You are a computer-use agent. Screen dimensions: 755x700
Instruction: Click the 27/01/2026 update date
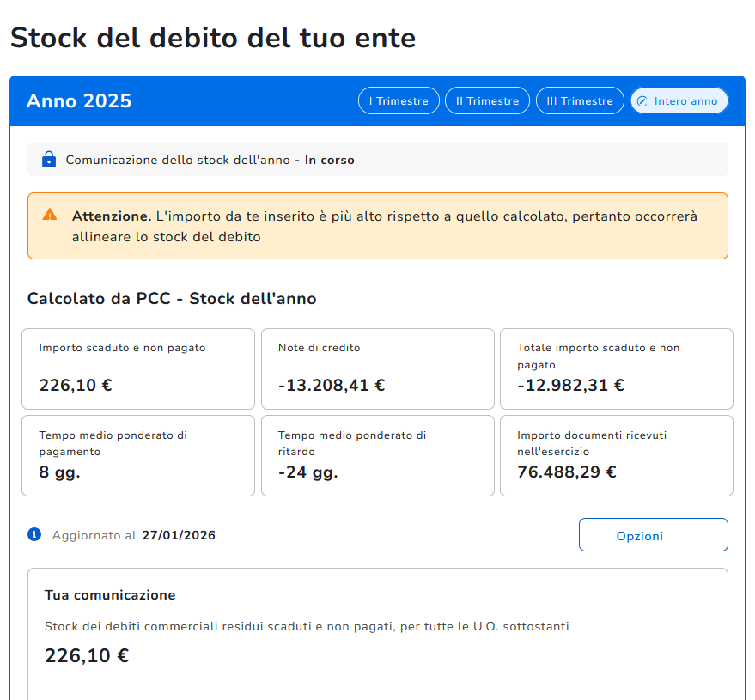tap(179, 535)
